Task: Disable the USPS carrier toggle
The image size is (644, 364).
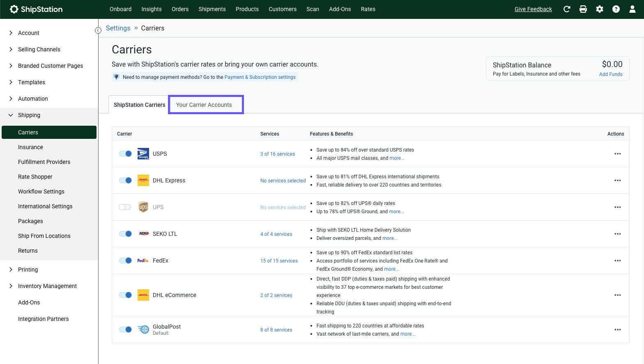Action: click(125, 154)
